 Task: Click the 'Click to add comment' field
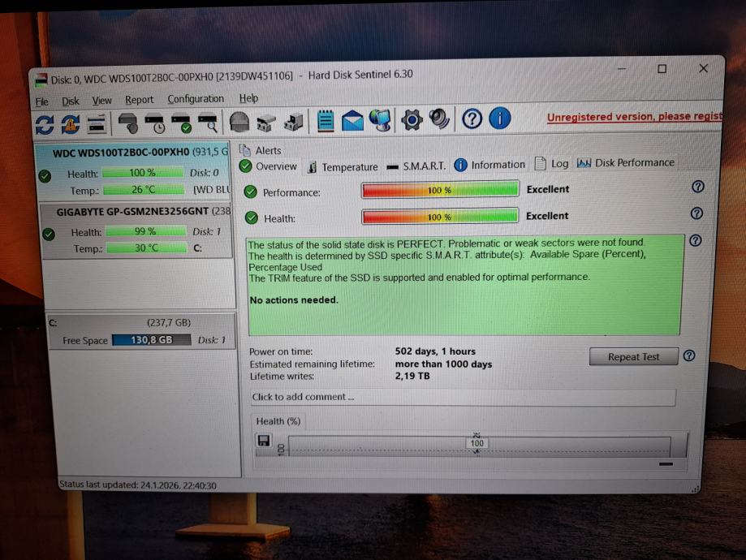click(463, 397)
